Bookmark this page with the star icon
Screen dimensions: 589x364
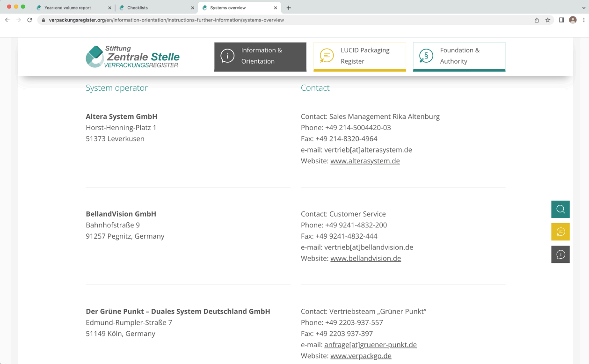pos(548,20)
